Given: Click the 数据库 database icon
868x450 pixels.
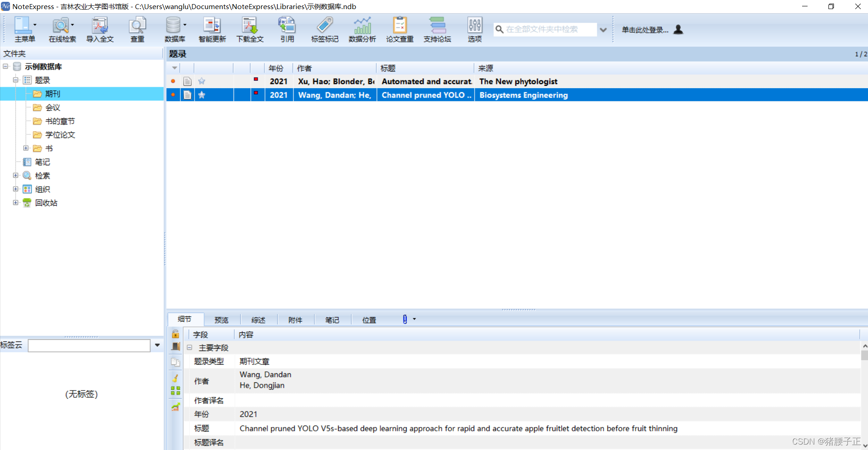Looking at the screenshot, I should (173, 25).
